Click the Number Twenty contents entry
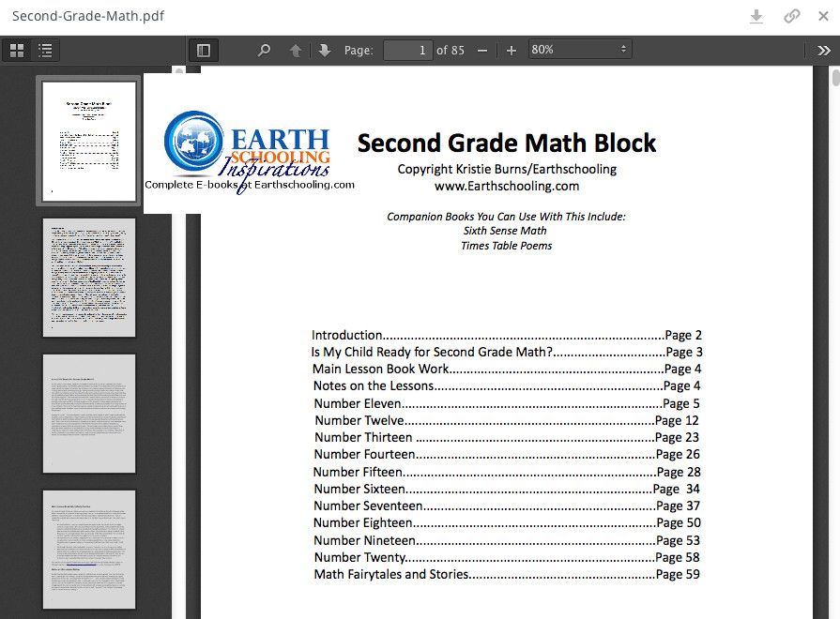 506,557
